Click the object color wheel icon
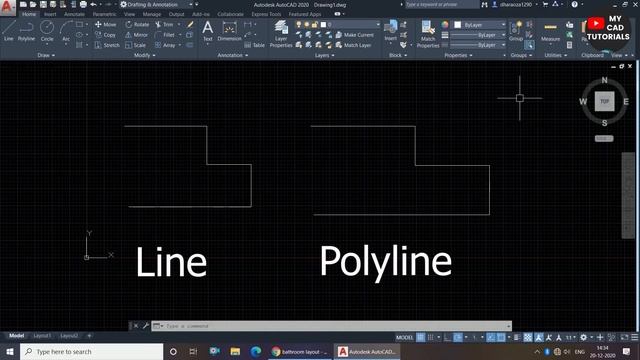 point(445,24)
